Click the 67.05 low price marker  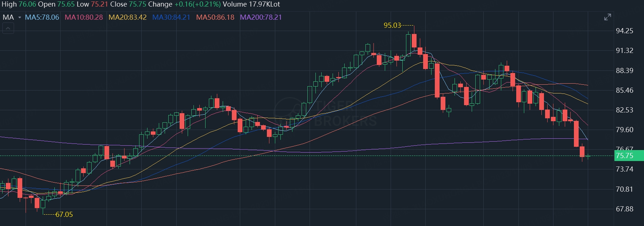tap(64, 214)
